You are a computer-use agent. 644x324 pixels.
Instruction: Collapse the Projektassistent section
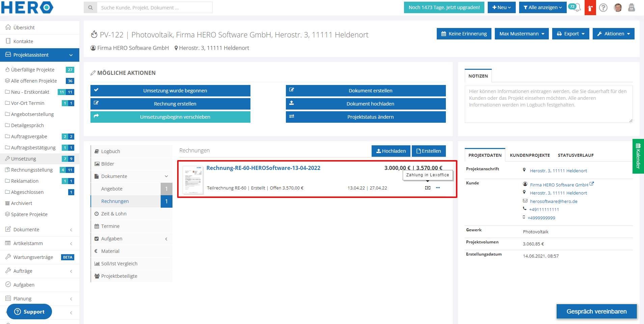(40, 55)
